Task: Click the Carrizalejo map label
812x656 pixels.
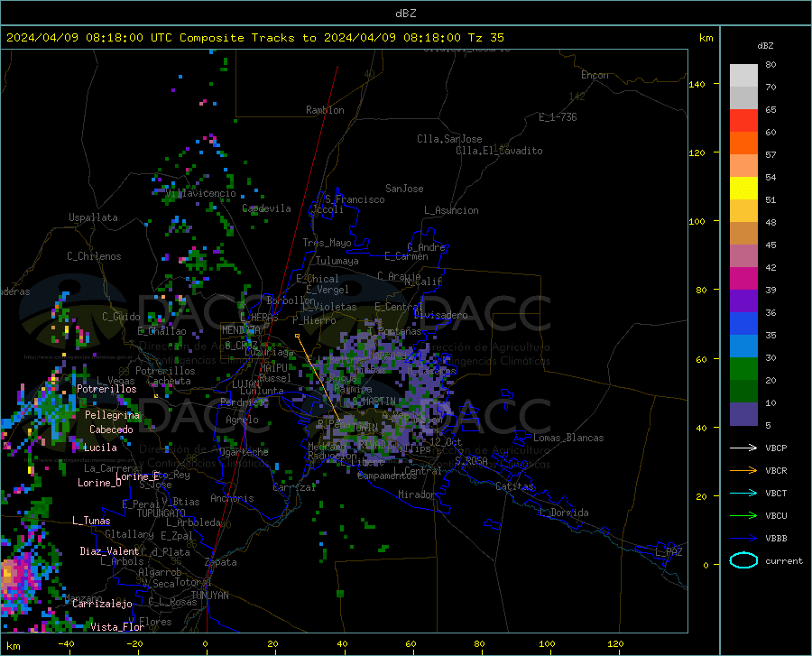Action: click(x=103, y=604)
